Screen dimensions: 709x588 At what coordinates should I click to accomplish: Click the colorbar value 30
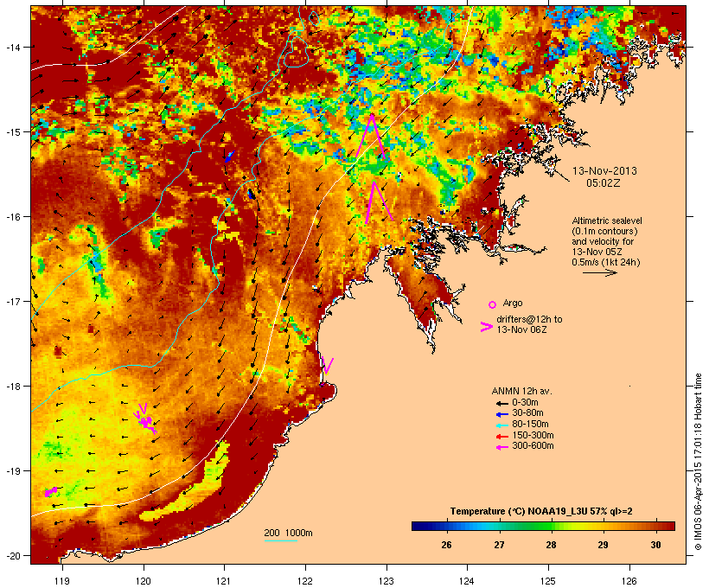(x=655, y=545)
